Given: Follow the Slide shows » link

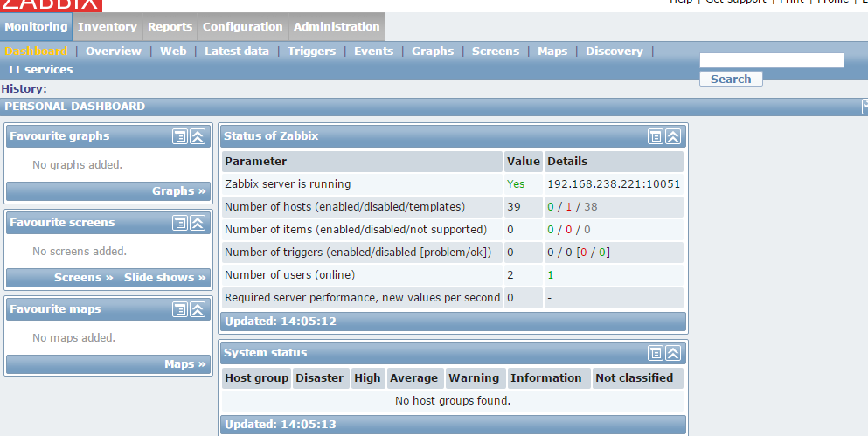Looking at the screenshot, I should click(165, 277).
